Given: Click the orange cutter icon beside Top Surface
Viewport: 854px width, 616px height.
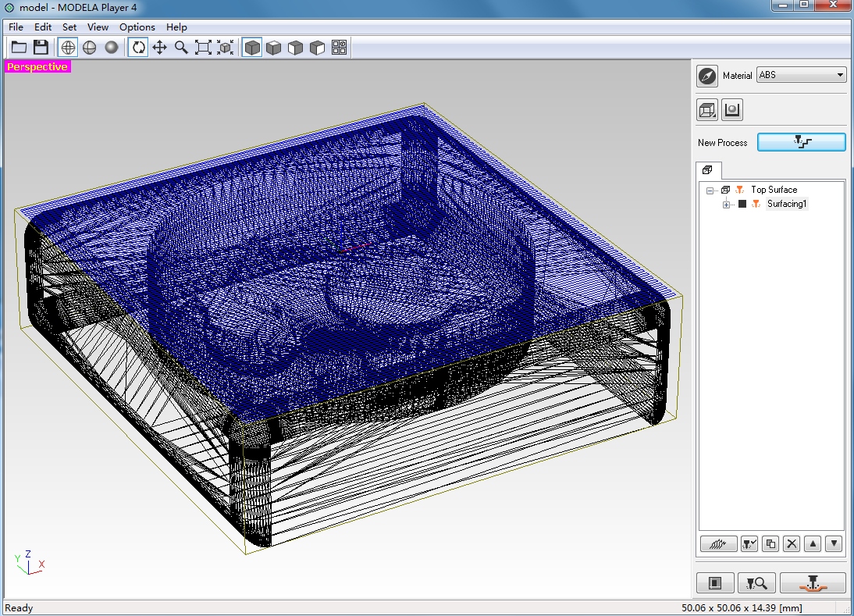Looking at the screenshot, I should (739, 190).
